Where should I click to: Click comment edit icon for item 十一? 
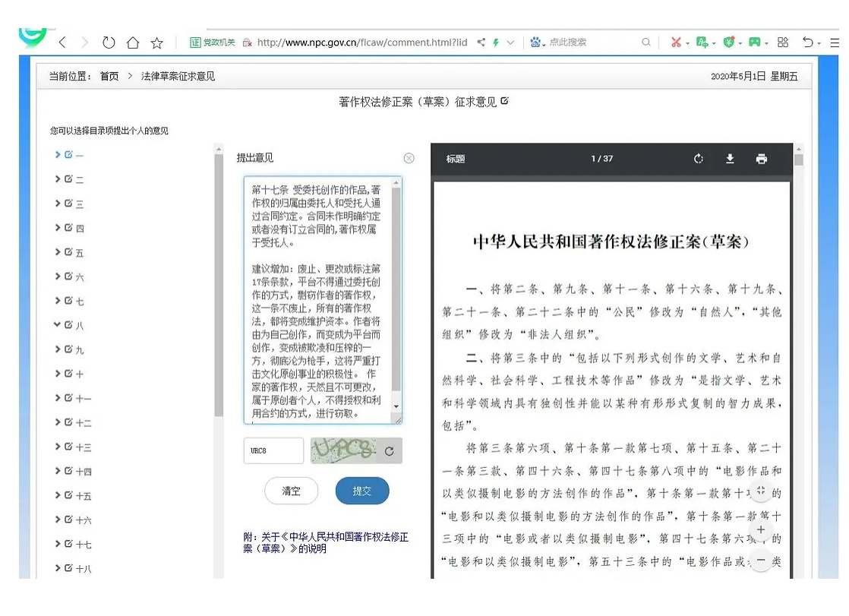click(69, 398)
